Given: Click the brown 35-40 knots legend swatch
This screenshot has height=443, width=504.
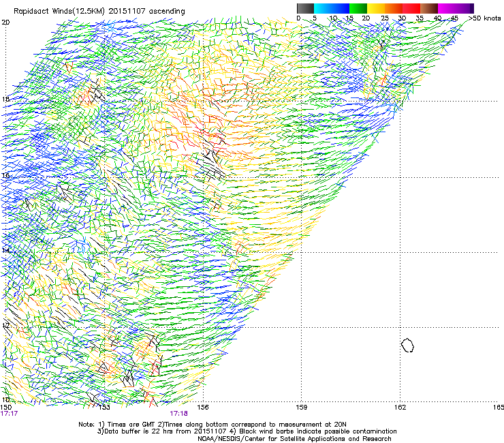Looking at the screenshot, I should 429,8.
